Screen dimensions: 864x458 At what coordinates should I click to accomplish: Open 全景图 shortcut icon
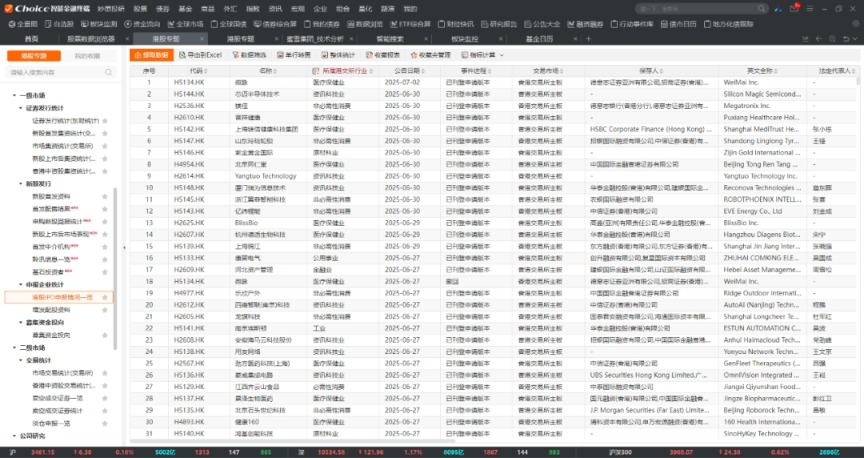tap(23, 24)
